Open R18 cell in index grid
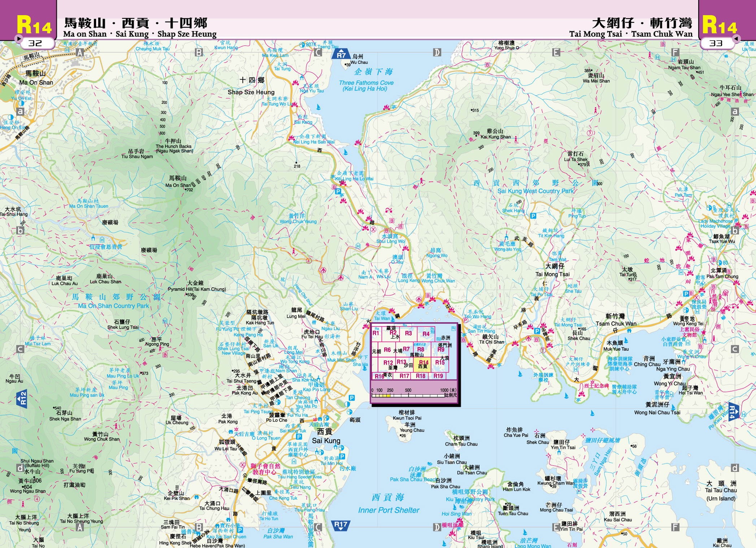 (x=420, y=376)
